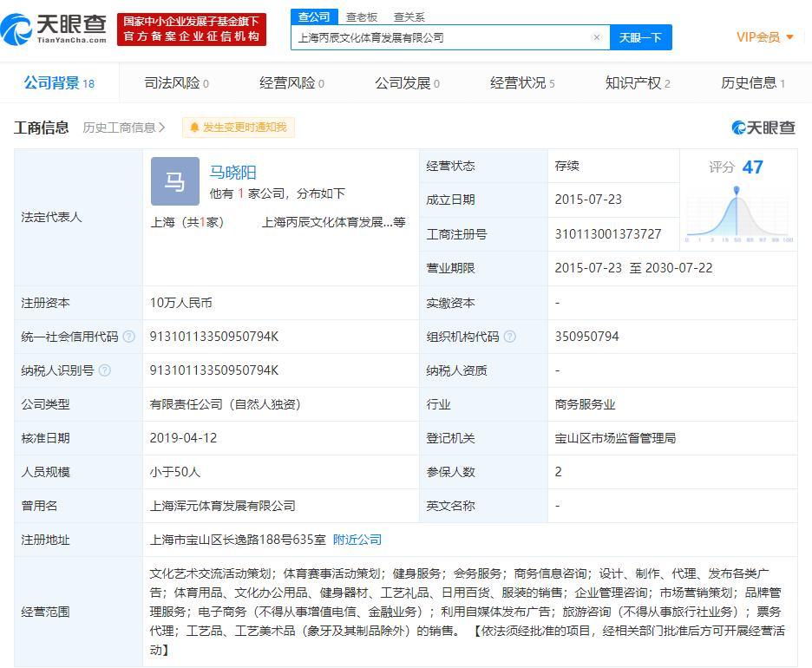Click the score distribution chart

tap(739, 215)
